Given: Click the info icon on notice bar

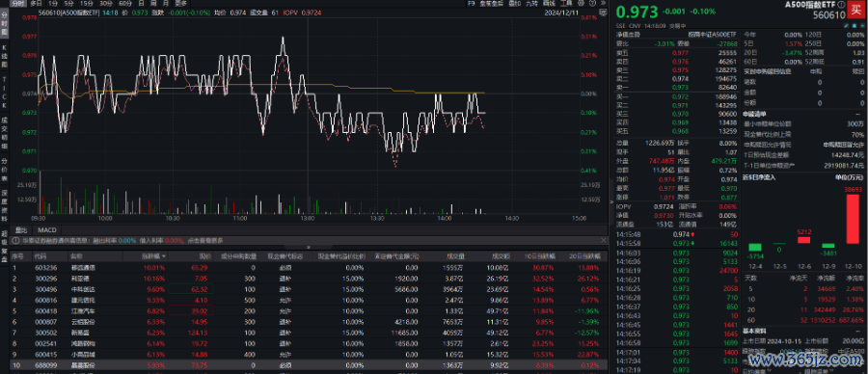Looking at the screenshot, I should click(15, 240).
